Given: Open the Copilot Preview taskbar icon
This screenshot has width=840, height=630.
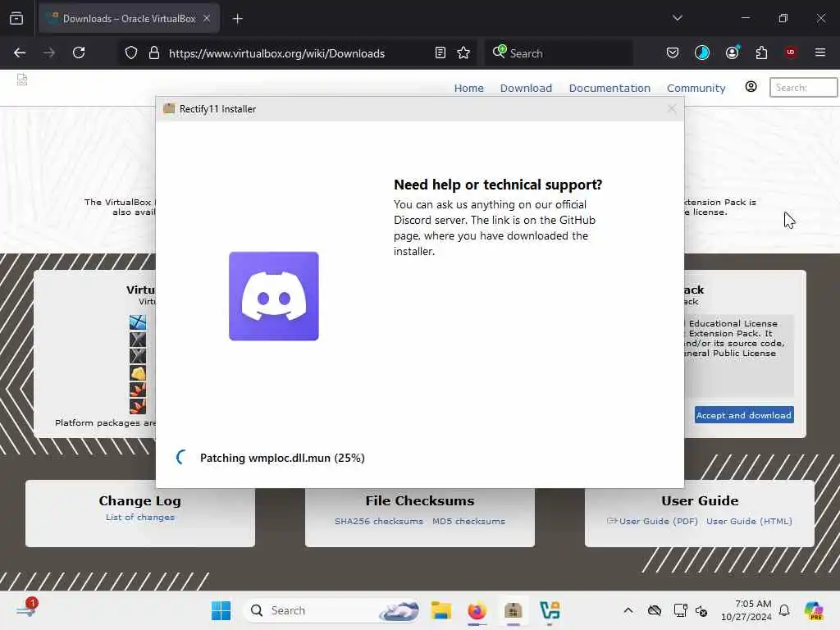Looking at the screenshot, I should 815,610.
